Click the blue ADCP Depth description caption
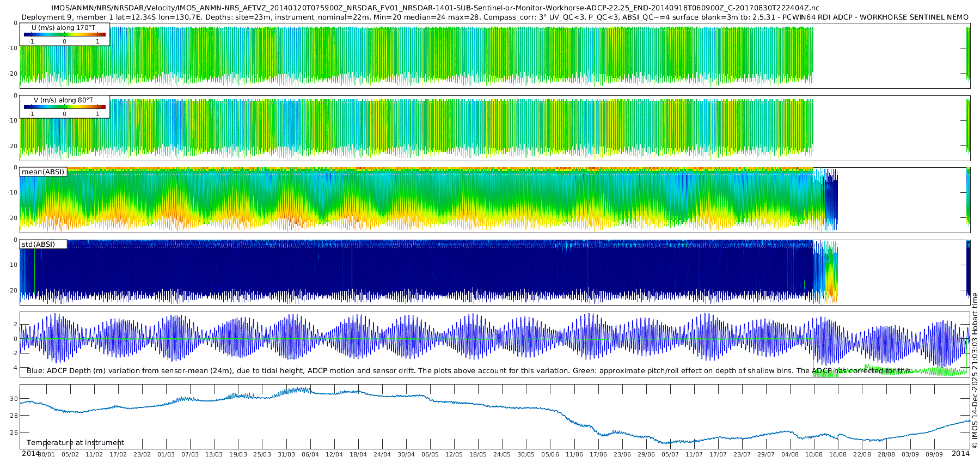 coord(469,370)
